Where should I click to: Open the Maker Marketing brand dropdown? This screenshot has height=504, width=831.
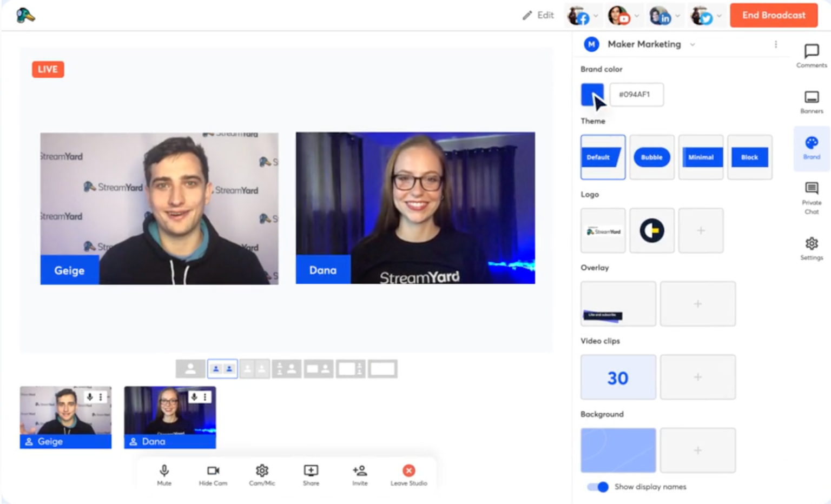click(x=693, y=44)
